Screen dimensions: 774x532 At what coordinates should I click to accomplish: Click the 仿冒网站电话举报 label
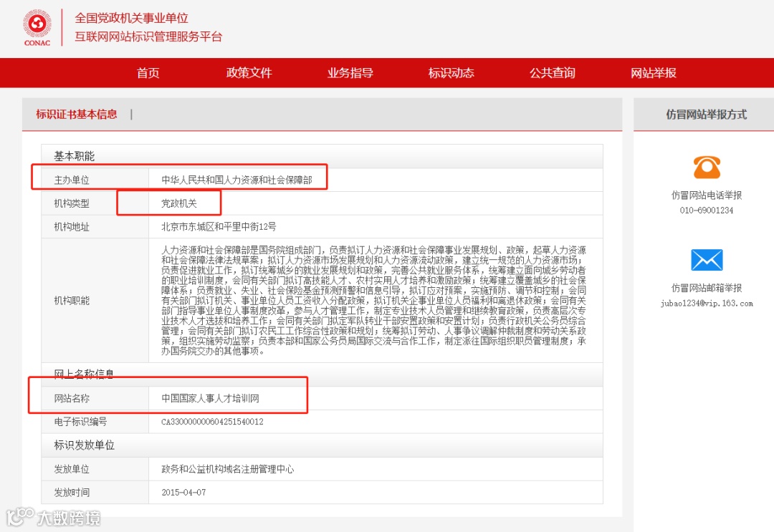tap(707, 195)
